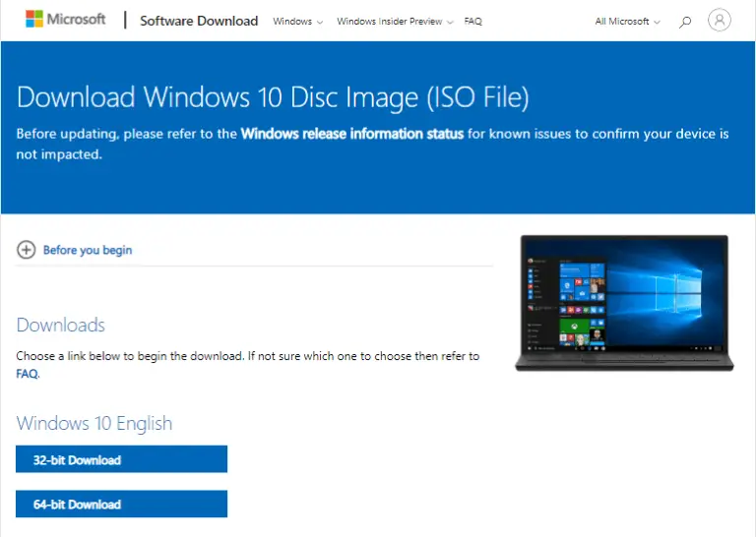Open the Software Download home link
The width and height of the screenshot is (756, 537).
pyautogui.click(x=199, y=21)
